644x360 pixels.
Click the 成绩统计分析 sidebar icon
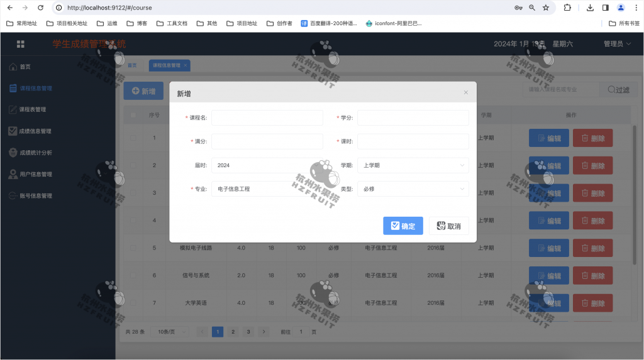click(x=13, y=152)
